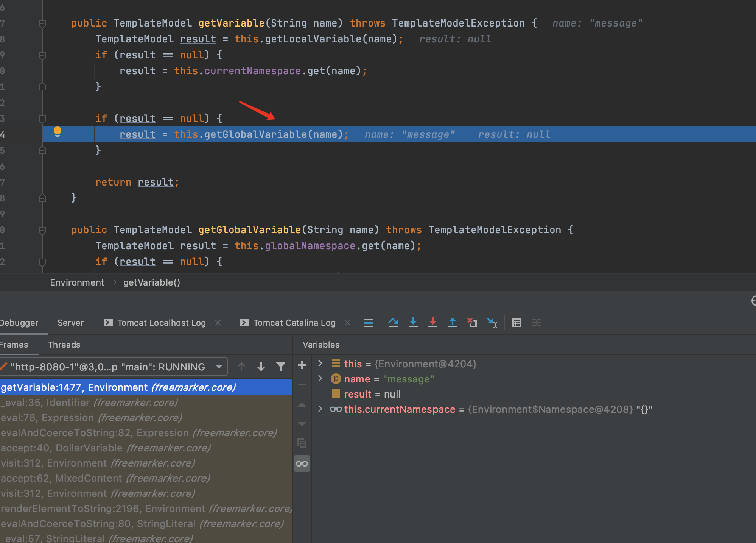Open Evaluate Expression calculator icon
Viewport: 756px width, 543px height.
tap(517, 323)
